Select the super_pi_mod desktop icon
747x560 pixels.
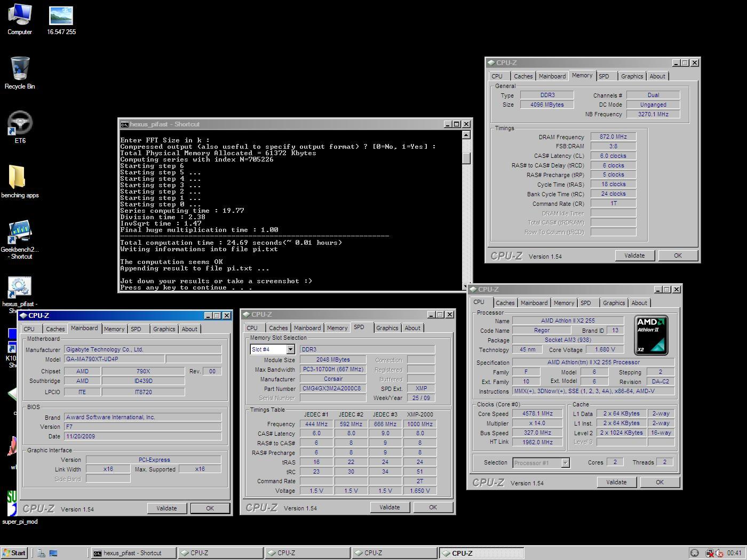tap(20, 508)
